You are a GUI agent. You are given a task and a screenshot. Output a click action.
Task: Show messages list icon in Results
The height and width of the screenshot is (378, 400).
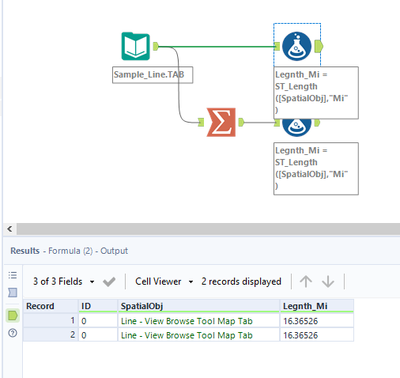click(13, 275)
